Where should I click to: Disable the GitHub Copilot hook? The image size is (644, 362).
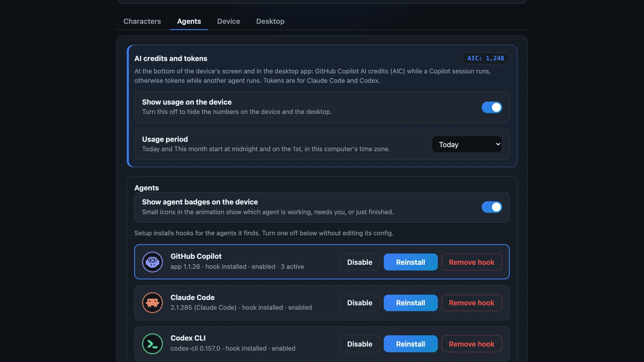click(x=360, y=262)
